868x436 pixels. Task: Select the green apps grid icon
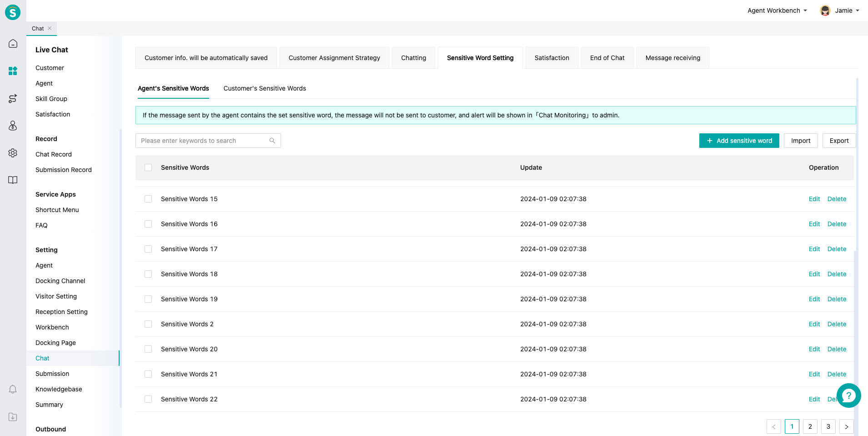(13, 71)
